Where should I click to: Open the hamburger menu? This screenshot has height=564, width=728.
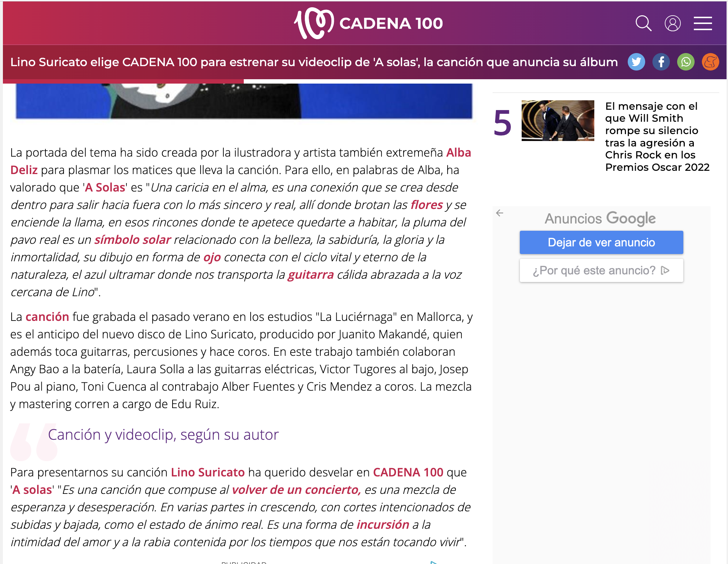coord(703,23)
